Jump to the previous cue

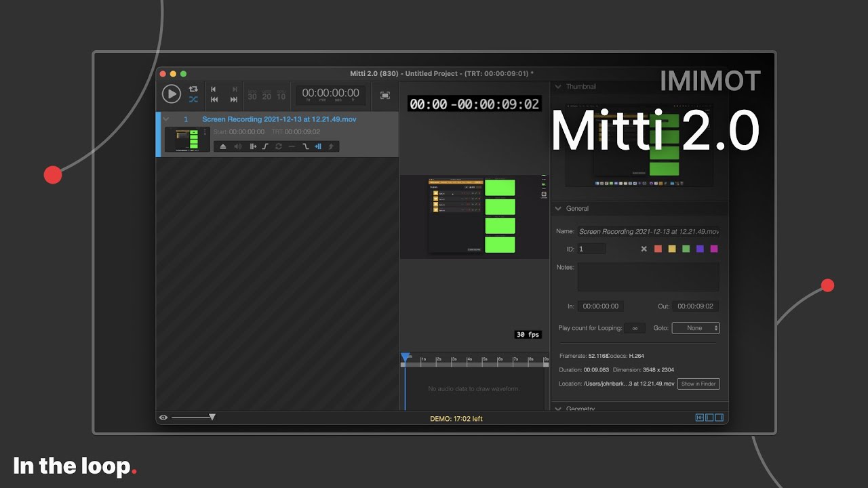point(214,89)
